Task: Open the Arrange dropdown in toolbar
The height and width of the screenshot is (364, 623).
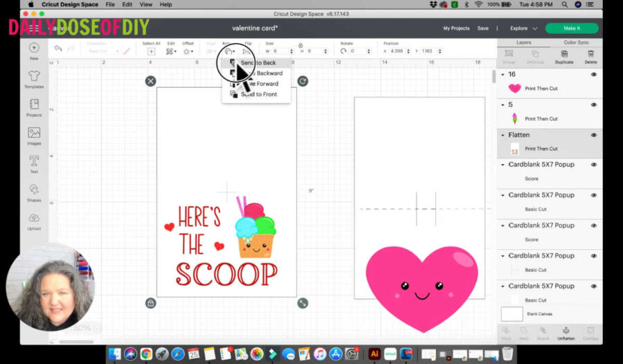Action: 230,51
